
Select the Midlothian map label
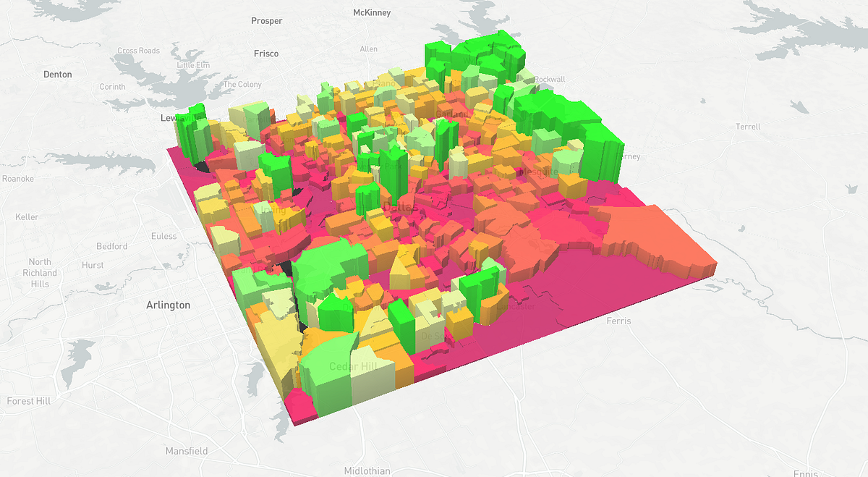[x=367, y=471]
